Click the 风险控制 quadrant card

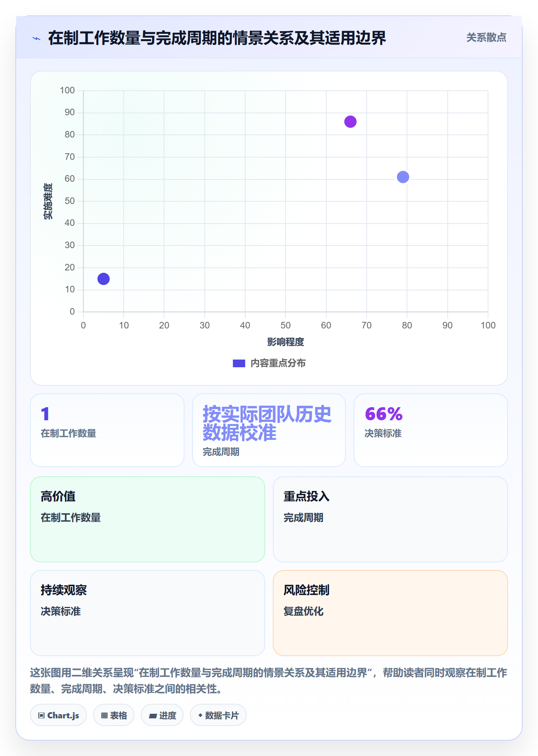pyautogui.click(x=390, y=613)
